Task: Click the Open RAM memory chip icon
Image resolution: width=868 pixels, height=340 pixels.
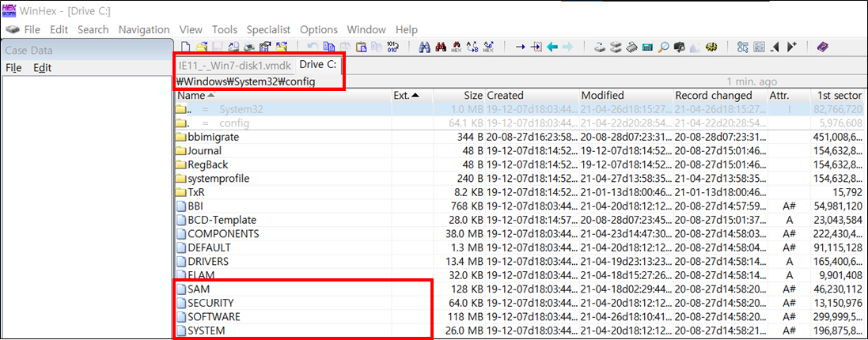Action: point(631,47)
